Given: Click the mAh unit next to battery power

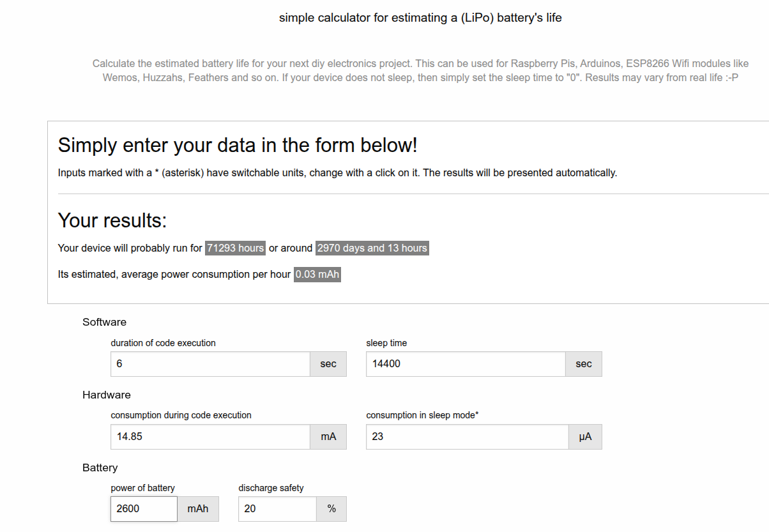Looking at the screenshot, I should [198, 509].
